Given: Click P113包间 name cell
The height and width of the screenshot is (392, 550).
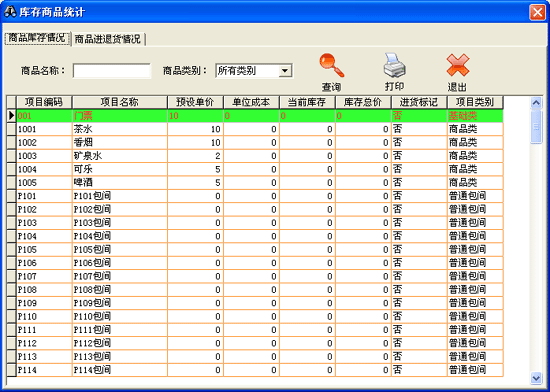Looking at the screenshot, I should tap(120, 357).
